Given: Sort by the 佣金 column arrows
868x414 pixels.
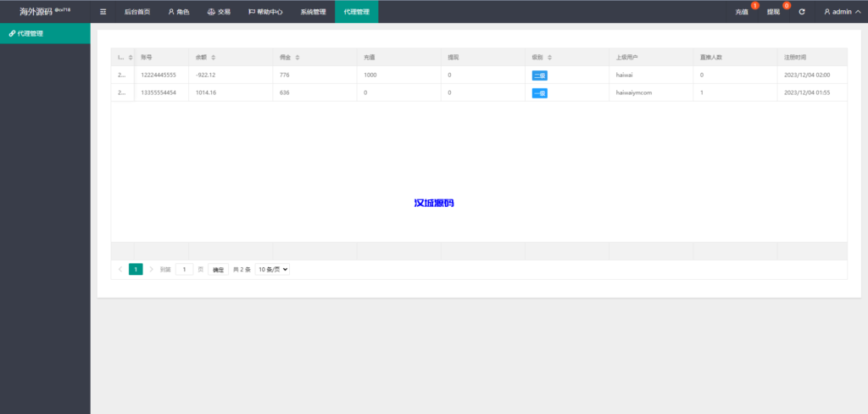Looking at the screenshot, I should click(298, 58).
